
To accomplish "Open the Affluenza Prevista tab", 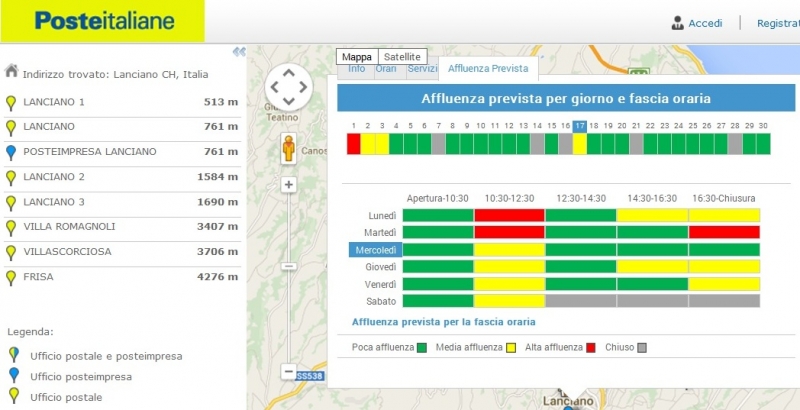I will [488, 69].
